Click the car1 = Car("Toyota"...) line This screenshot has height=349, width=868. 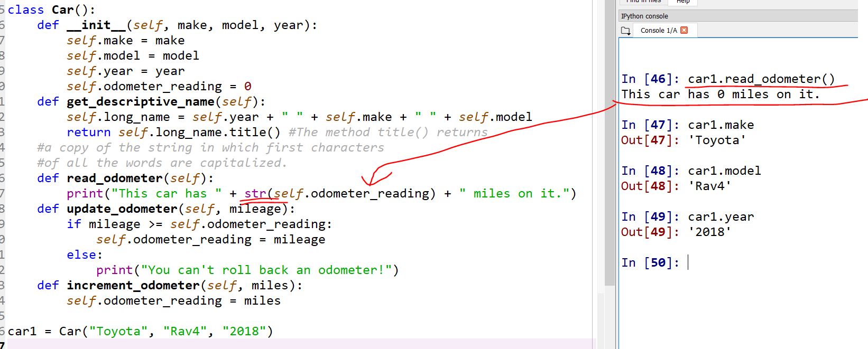pos(140,332)
